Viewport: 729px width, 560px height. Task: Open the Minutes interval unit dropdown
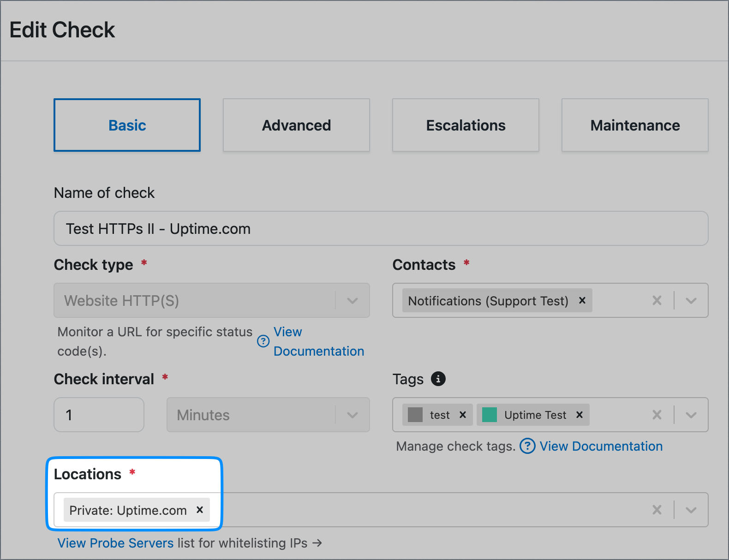[268, 415]
